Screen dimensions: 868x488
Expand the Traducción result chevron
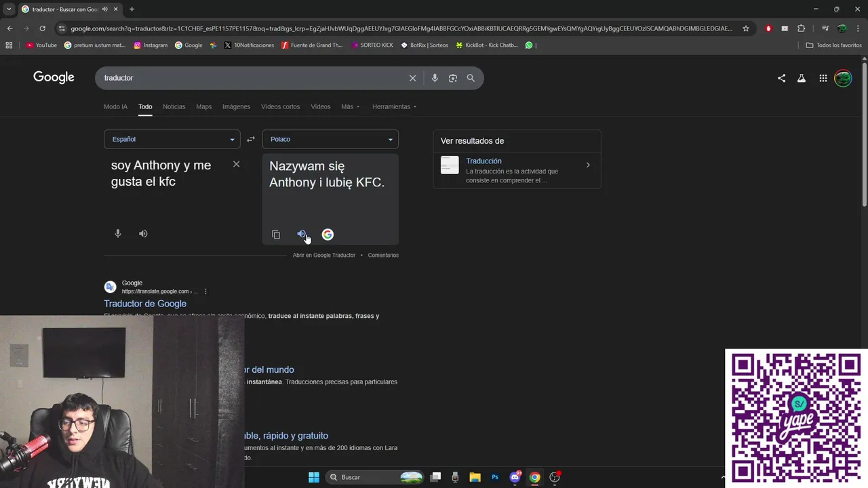[x=588, y=165]
